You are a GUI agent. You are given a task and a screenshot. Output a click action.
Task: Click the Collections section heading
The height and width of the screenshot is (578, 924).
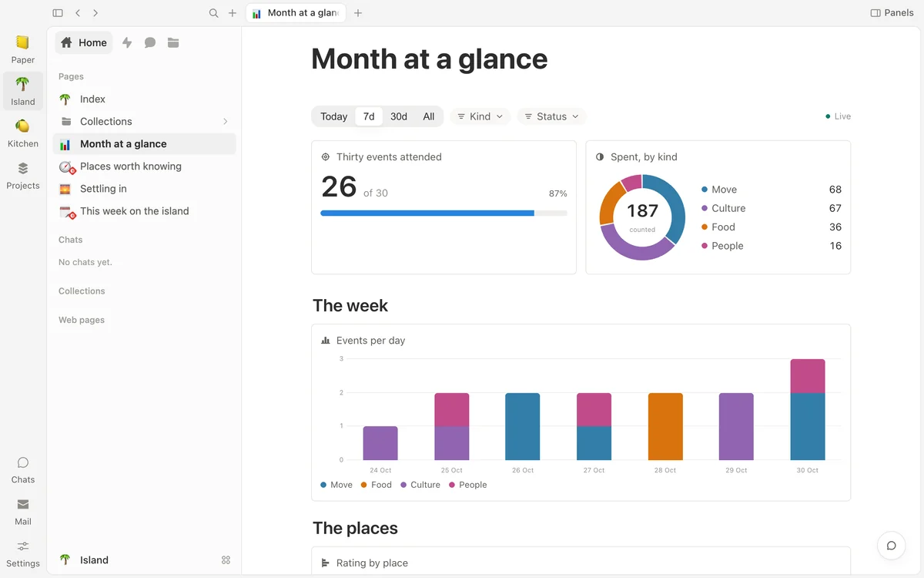point(82,291)
